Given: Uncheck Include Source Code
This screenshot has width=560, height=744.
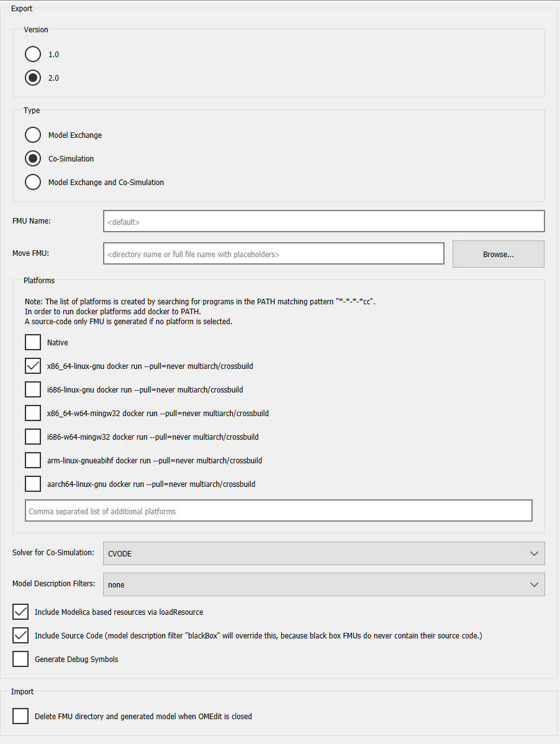Looking at the screenshot, I should (20, 635).
